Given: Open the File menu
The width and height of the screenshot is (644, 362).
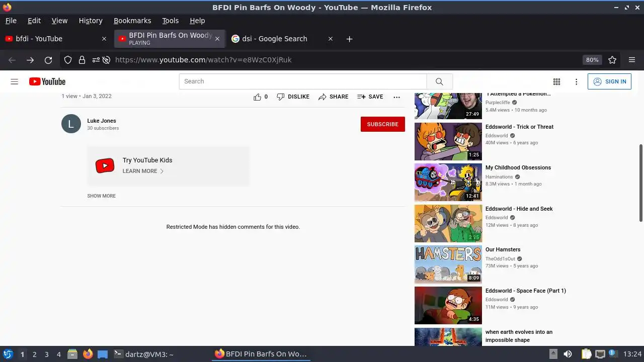Looking at the screenshot, I should pos(11,21).
